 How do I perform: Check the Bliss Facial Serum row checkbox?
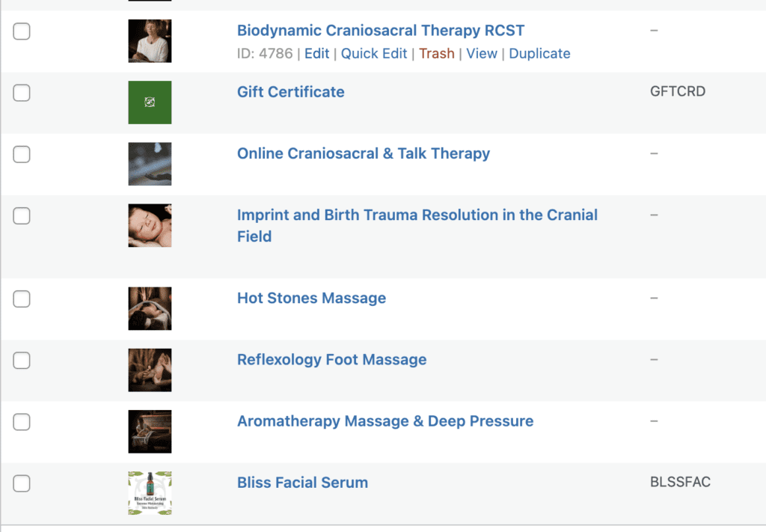(22, 483)
